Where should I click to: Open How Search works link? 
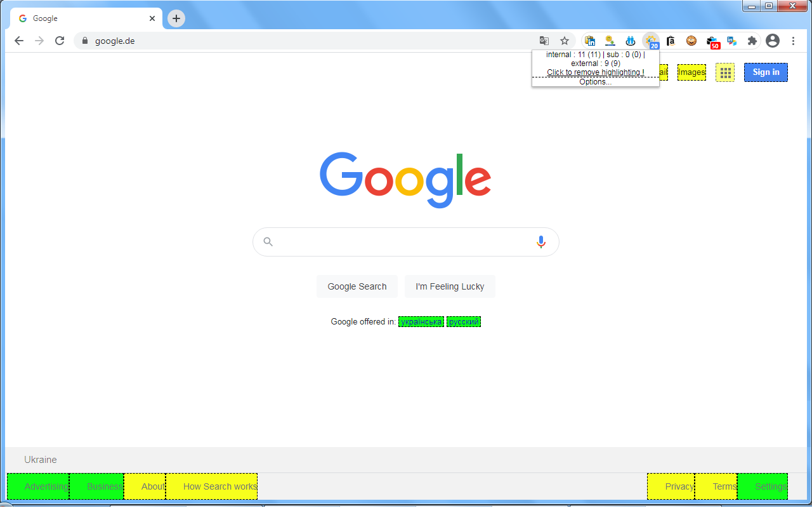coord(211,486)
